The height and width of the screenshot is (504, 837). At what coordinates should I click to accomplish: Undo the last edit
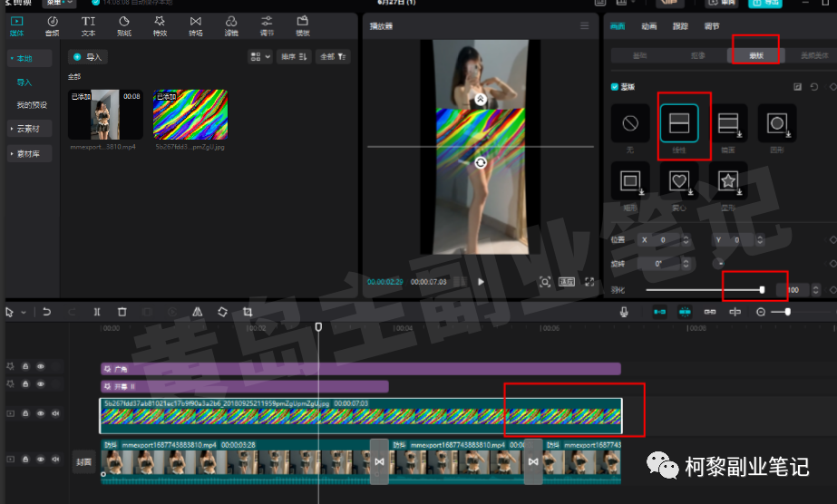[x=46, y=312]
